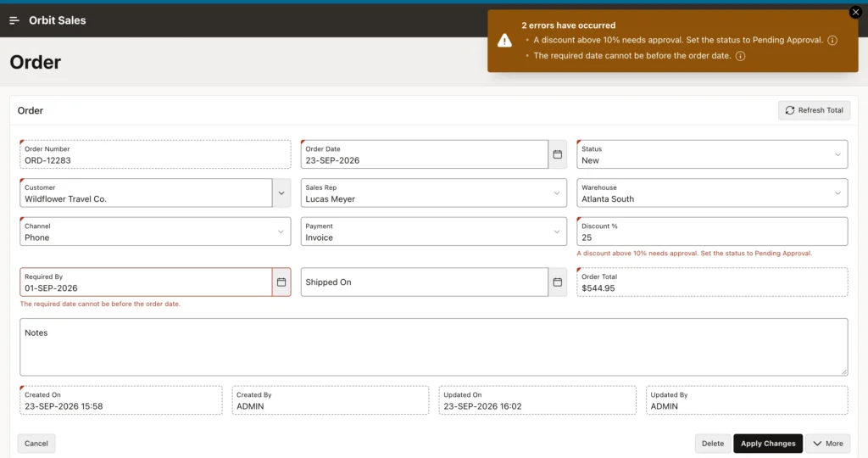Click the discount approval error in banner
The image size is (868, 458).
tap(678, 41)
